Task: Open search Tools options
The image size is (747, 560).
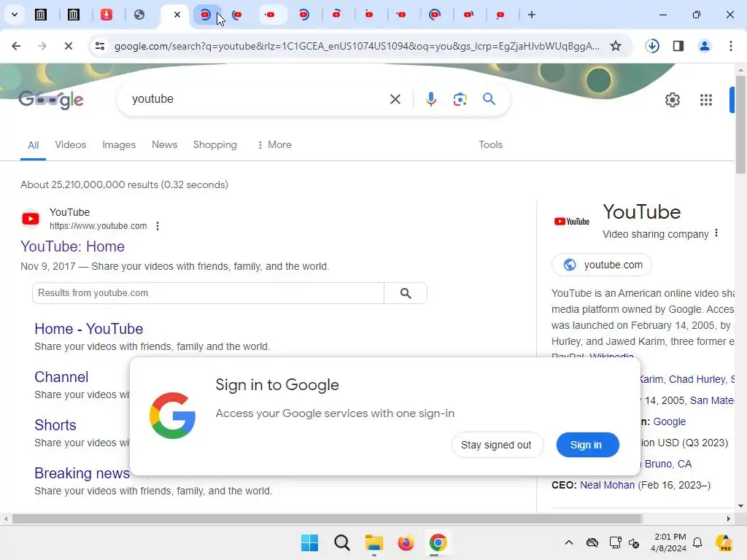Action: tap(490, 145)
